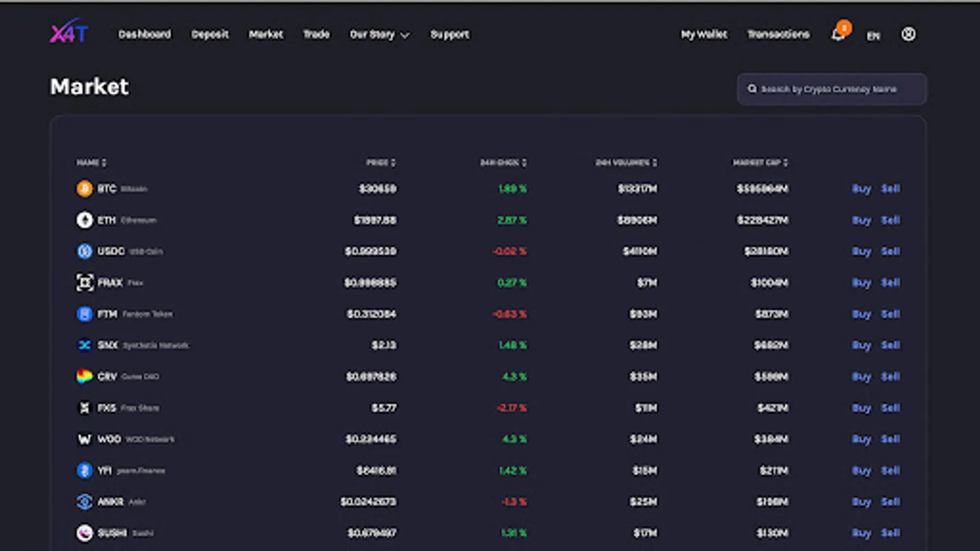Open the EN language selector

[x=873, y=36]
